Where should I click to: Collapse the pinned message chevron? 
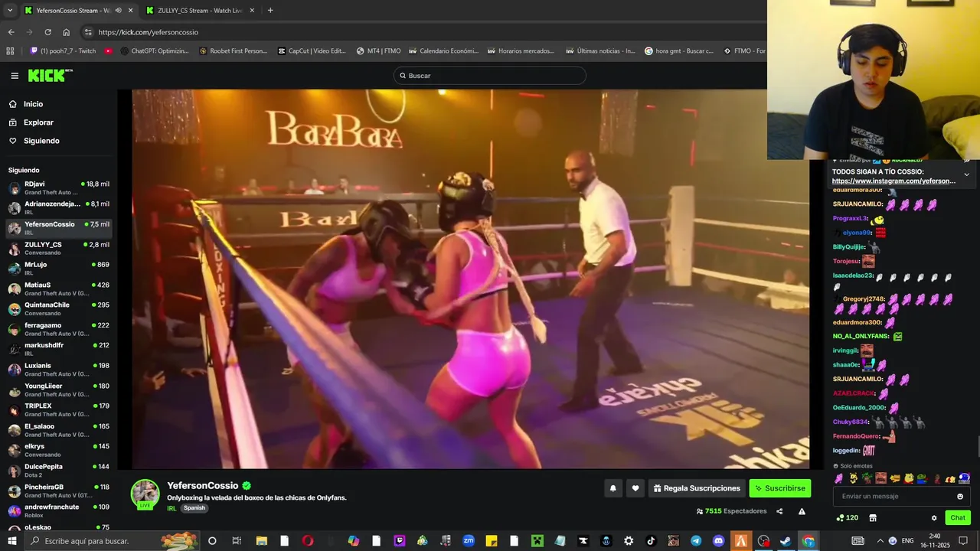[x=966, y=174]
